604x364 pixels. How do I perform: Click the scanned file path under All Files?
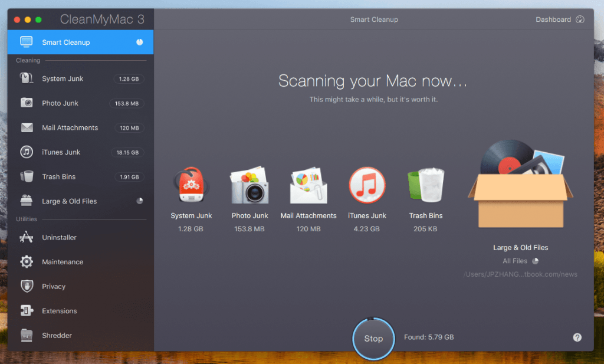click(x=520, y=273)
